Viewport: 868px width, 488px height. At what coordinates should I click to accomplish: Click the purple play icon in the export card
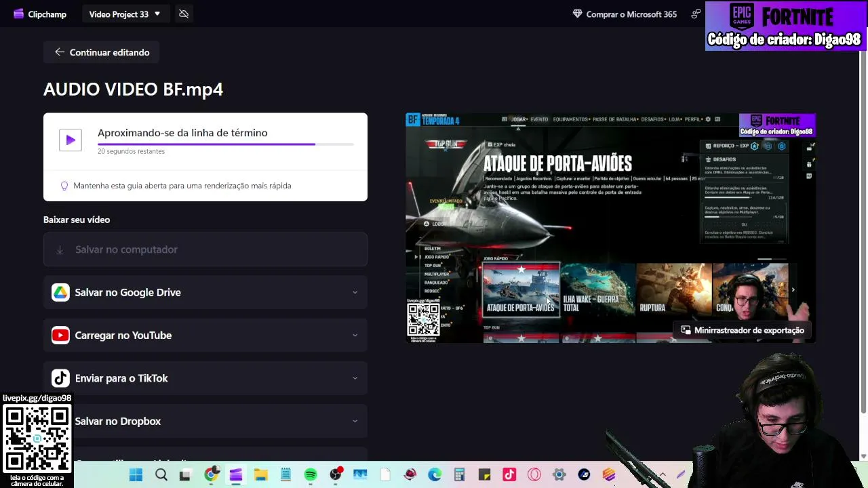coord(71,140)
